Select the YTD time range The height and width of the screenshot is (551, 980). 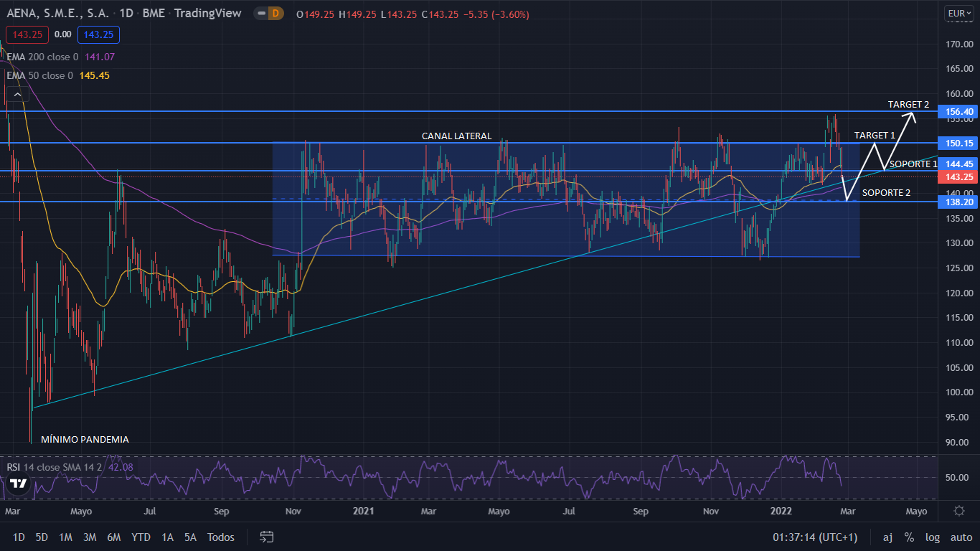point(141,537)
